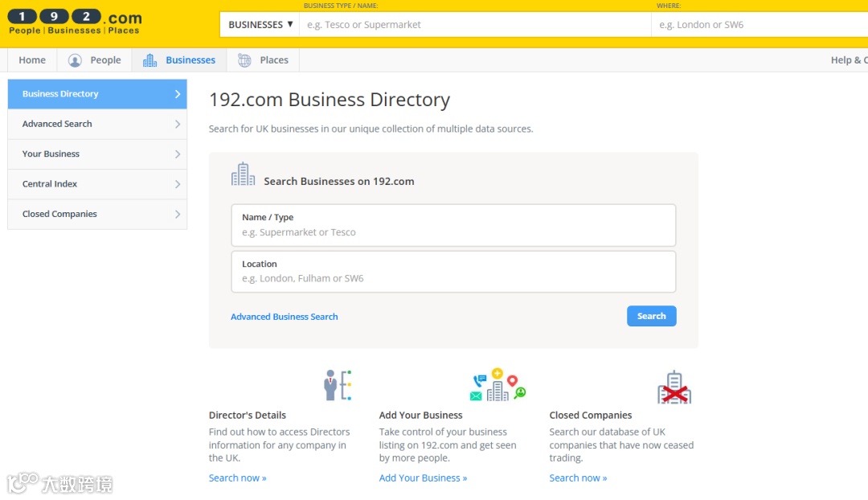Click the Add Your Business » link
This screenshot has height=500, width=868.
tap(423, 477)
